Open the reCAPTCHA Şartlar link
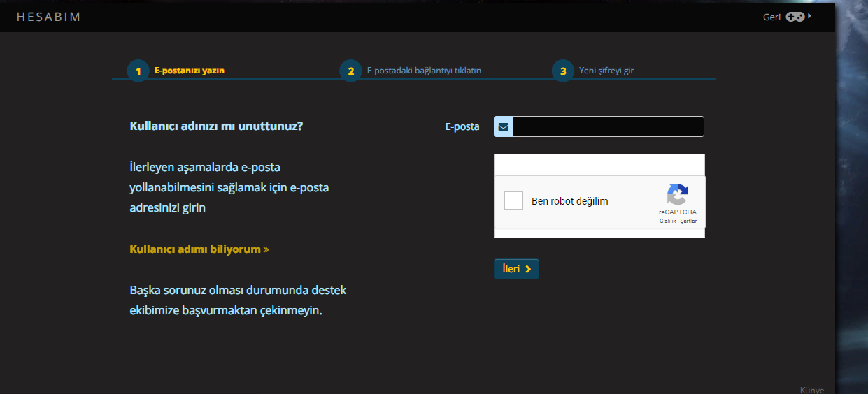Viewport: 868px width, 394px height. click(688, 221)
